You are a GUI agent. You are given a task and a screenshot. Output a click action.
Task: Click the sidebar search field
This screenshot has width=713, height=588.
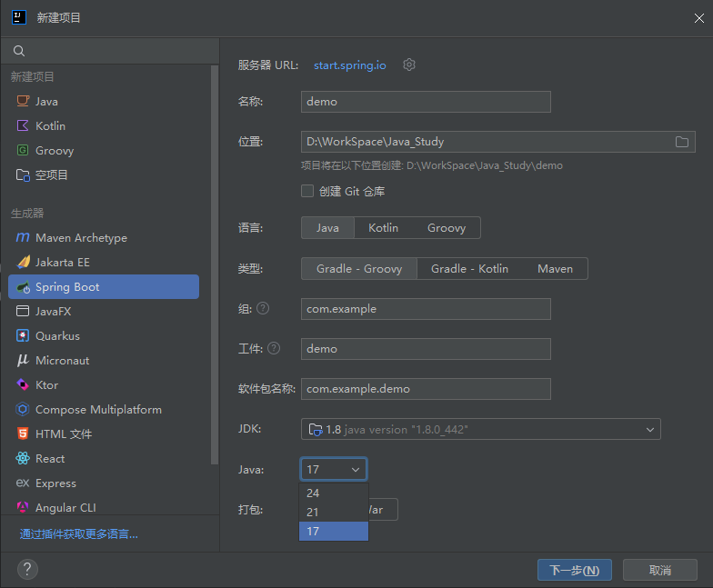pyautogui.click(x=110, y=51)
